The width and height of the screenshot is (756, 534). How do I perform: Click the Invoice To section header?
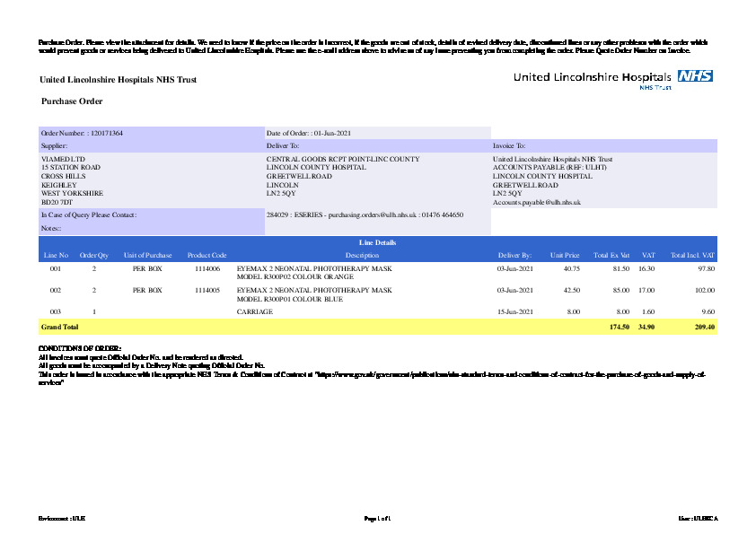pos(509,145)
